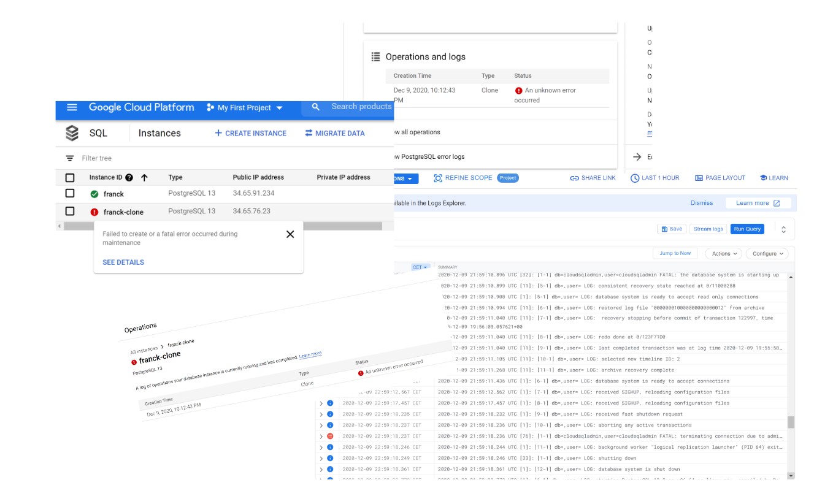The image size is (814, 504).
Task: Click info icon on 22:59:17.457 log row
Action: coord(330,403)
